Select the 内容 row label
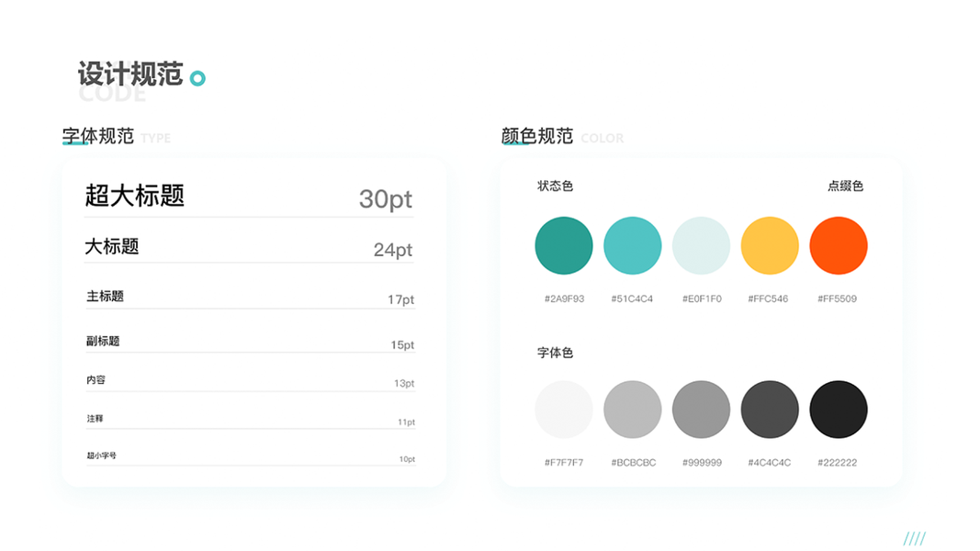The width and height of the screenshot is (980, 551). click(96, 380)
